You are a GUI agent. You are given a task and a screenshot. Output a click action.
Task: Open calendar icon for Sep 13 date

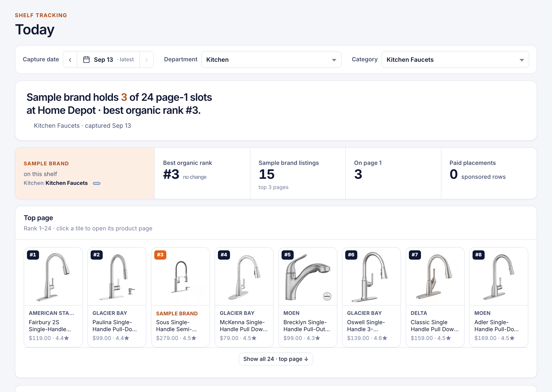(86, 59)
